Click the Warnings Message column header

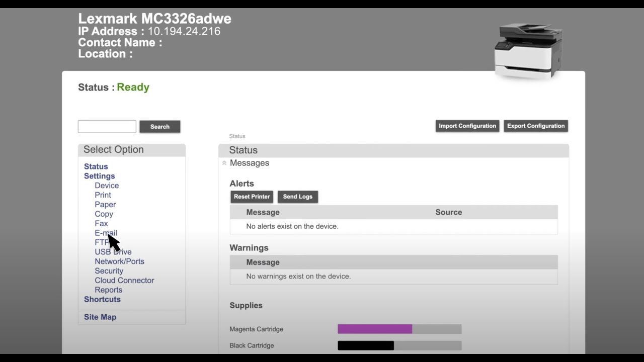(263, 262)
